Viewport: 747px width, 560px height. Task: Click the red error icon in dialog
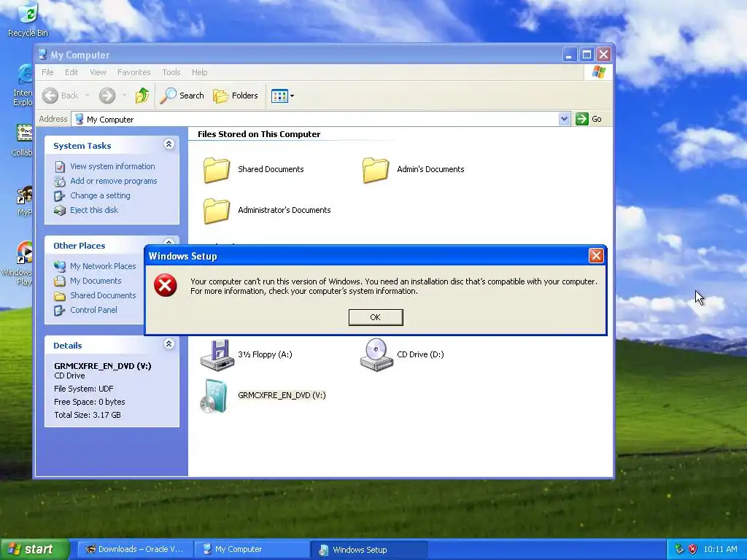pyautogui.click(x=166, y=285)
